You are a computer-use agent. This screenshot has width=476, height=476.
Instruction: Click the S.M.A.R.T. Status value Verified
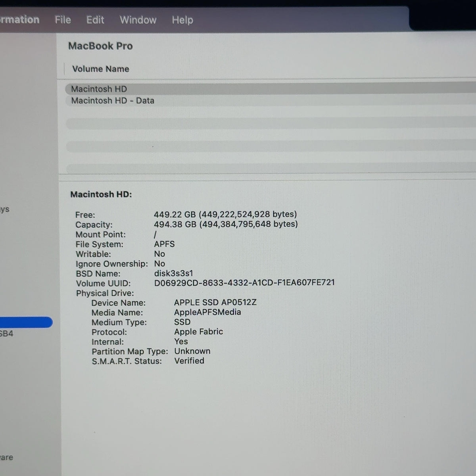[x=189, y=361]
